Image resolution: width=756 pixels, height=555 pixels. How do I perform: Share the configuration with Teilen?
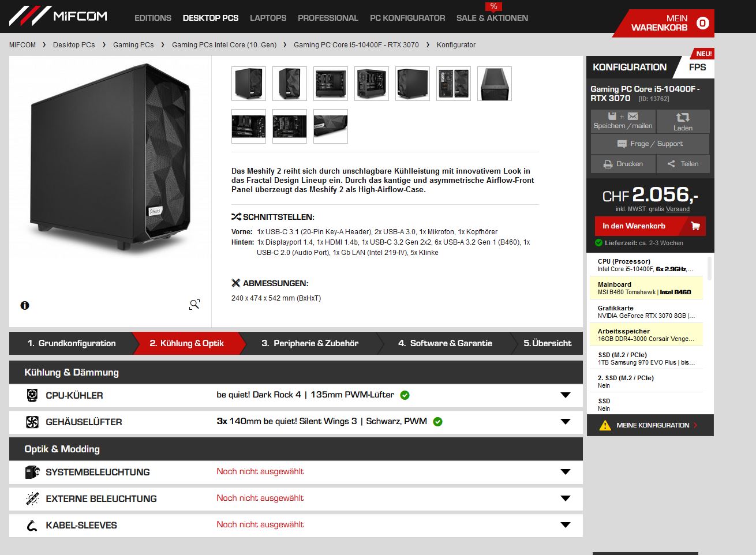(x=683, y=164)
